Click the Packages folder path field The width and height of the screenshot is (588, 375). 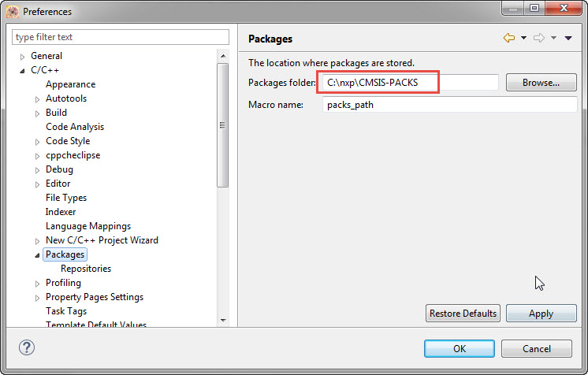pos(410,82)
